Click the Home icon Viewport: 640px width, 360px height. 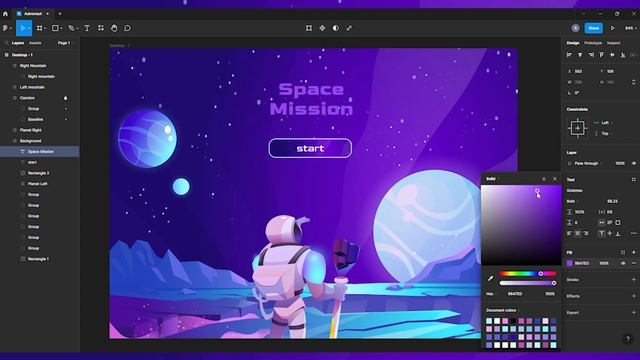[x=5, y=13]
